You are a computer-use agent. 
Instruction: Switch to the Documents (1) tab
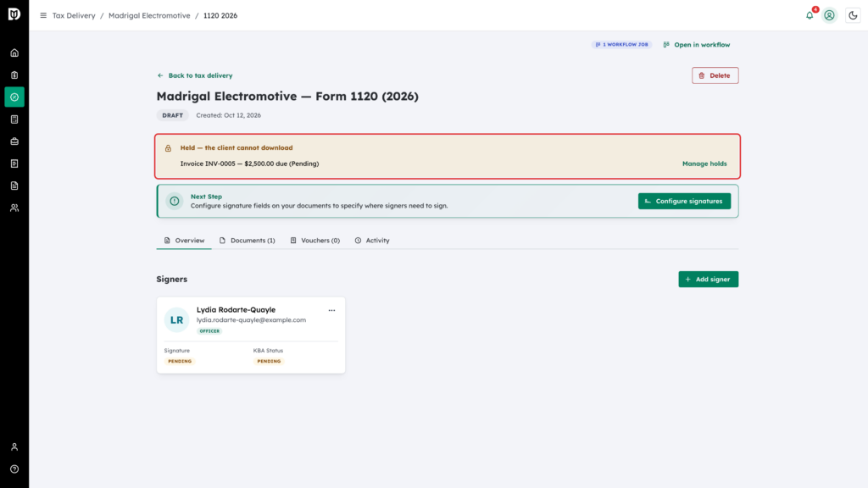pyautogui.click(x=248, y=241)
